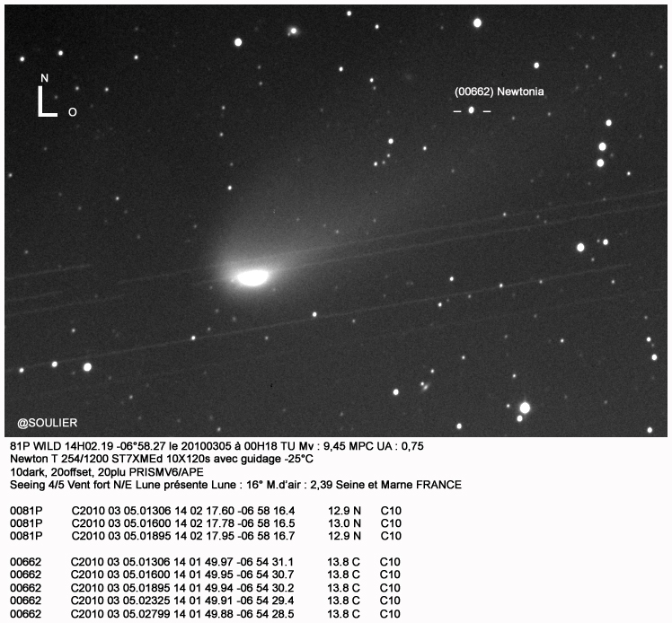Click the "@SOULIER" credit text
672x623 pixels.
48,423
